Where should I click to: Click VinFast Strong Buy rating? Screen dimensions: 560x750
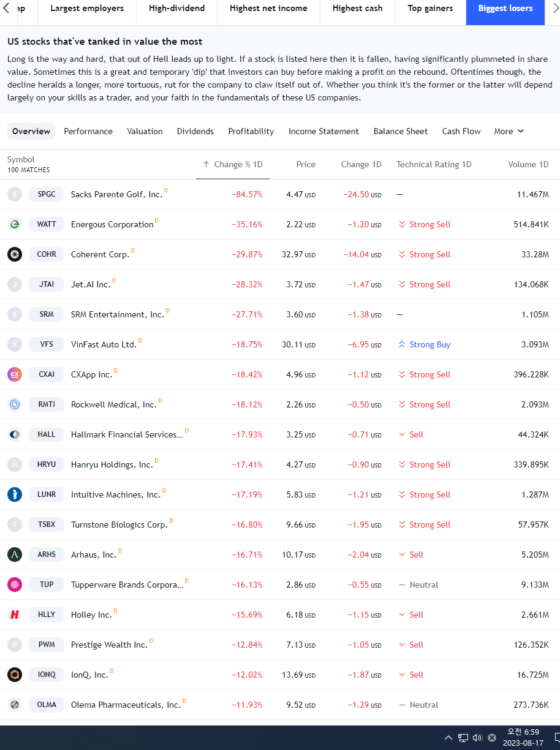pyautogui.click(x=425, y=344)
